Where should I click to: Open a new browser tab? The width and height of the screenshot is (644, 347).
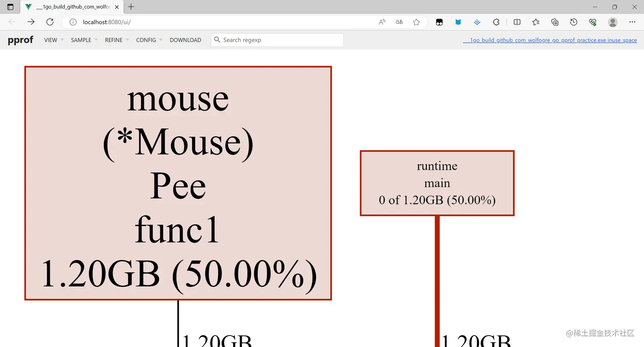pyautogui.click(x=131, y=7)
